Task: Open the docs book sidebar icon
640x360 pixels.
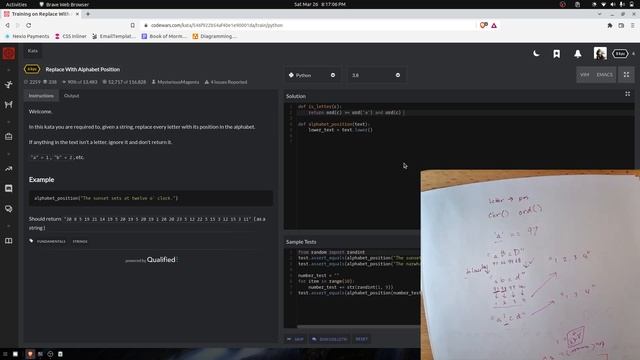Action: [x=9, y=241]
